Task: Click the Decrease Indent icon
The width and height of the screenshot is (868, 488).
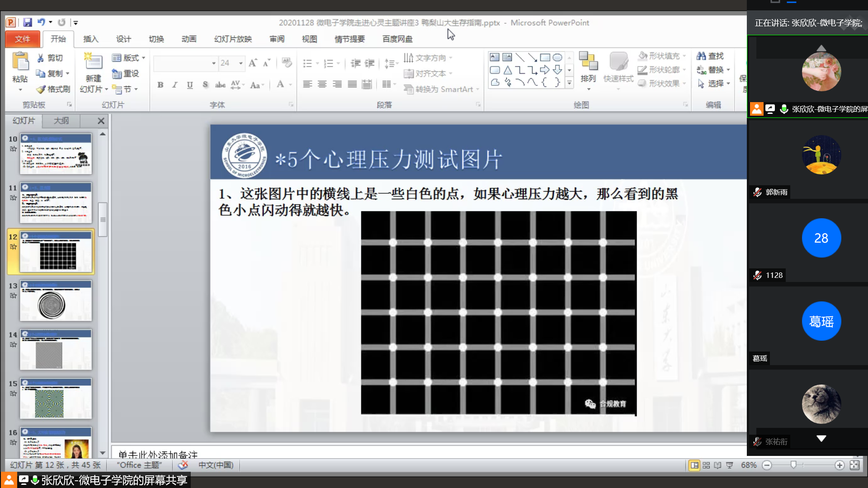Action: point(356,63)
